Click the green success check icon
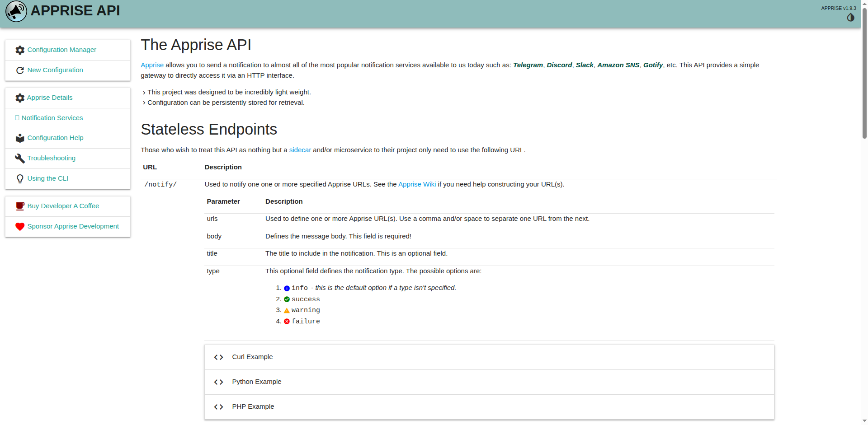Image resolution: width=868 pixels, height=425 pixels. pyautogui.click(x=287, y=299)
